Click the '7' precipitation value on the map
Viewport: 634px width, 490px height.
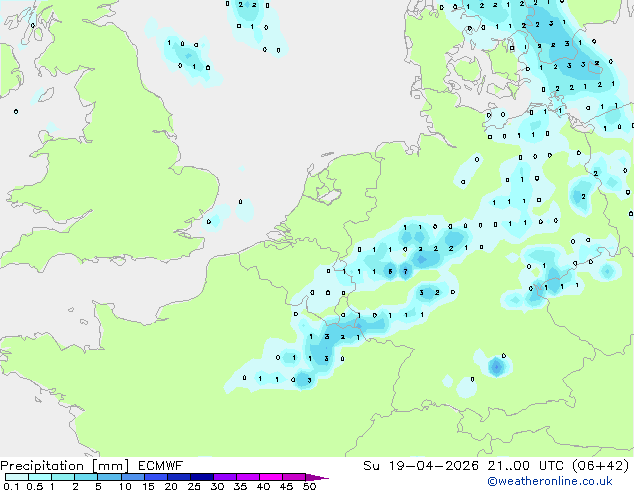coord(406,272)
